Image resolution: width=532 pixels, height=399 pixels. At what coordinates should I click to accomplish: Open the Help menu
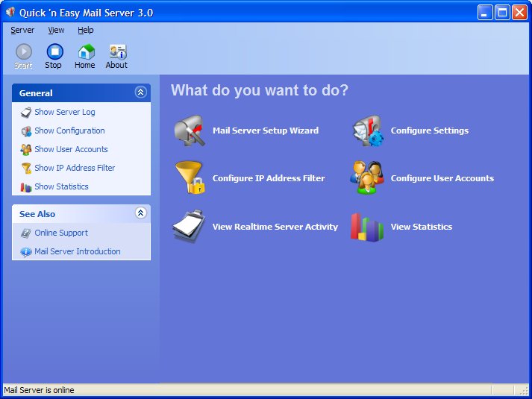[86, 30]
